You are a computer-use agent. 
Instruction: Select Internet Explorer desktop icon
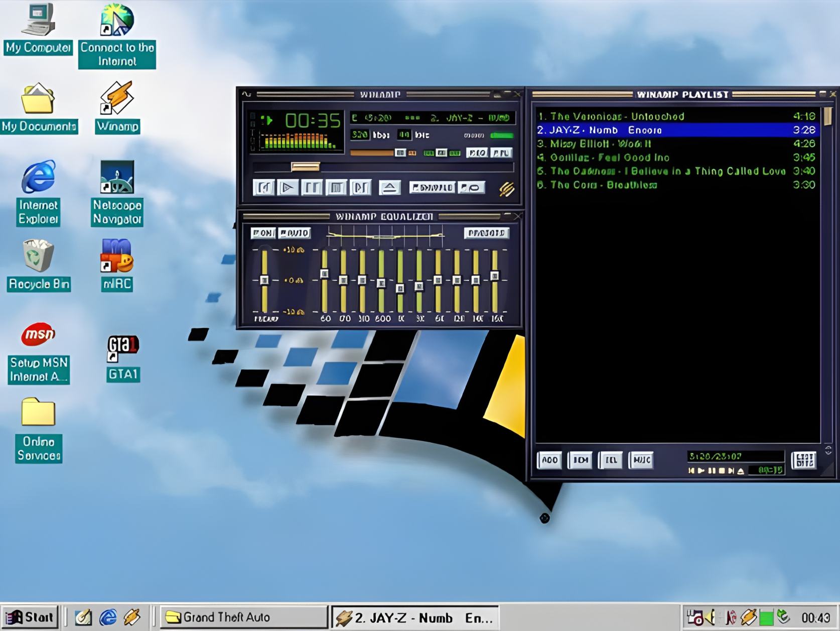tap(38, 193)
